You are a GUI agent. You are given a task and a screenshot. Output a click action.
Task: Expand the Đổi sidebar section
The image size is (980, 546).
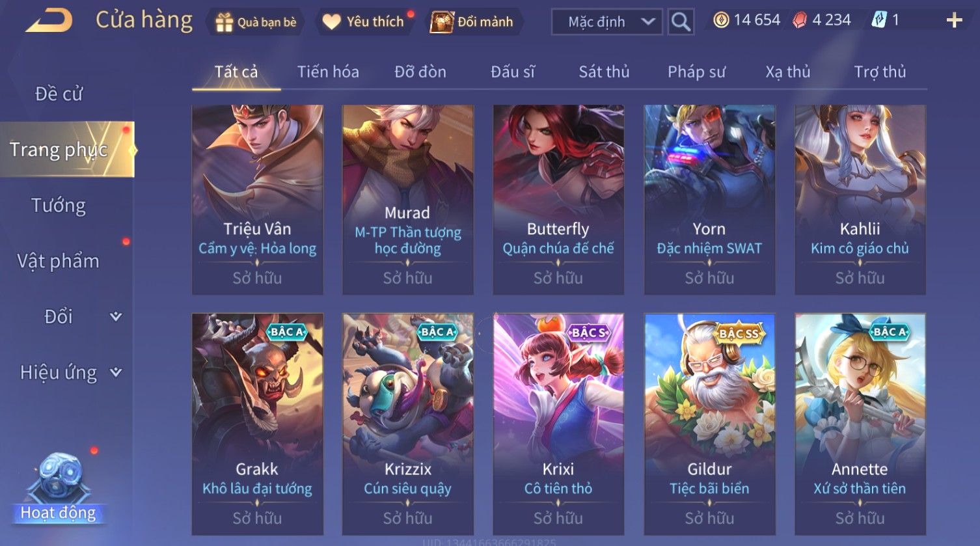pos(116,317)
